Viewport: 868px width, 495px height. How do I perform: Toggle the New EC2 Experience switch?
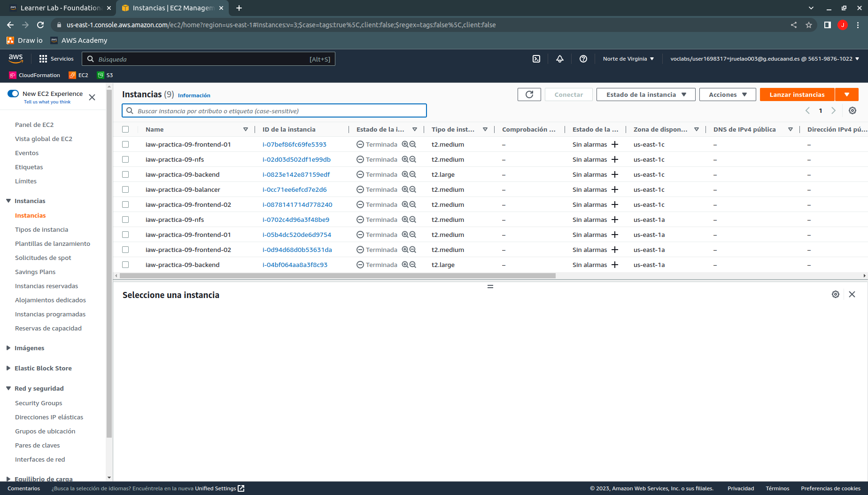(13, 94)
